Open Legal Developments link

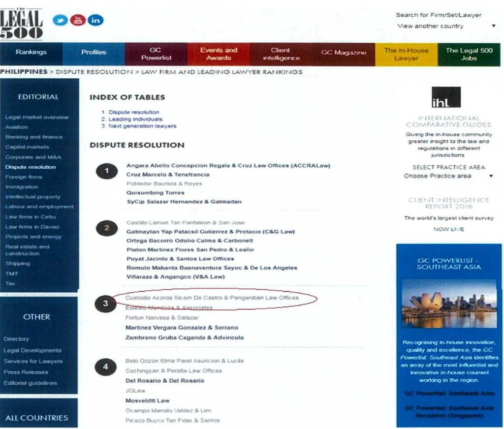32,351
